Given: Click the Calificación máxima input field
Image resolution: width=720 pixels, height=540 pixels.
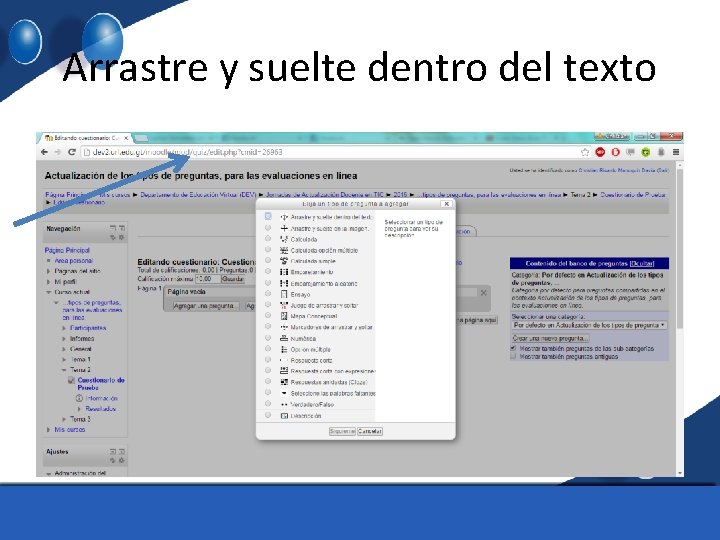Looking at the screenshot, I should tap(208, 279).
